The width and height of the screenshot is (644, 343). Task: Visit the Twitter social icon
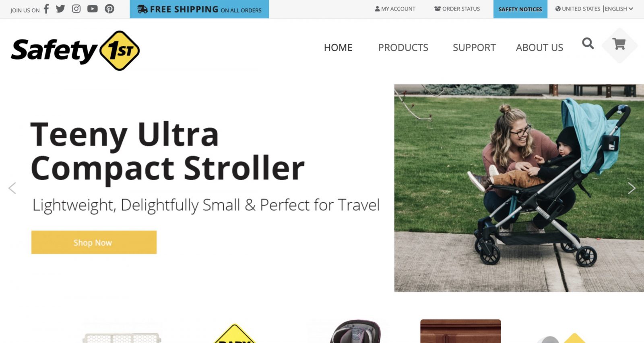point(60,9)
